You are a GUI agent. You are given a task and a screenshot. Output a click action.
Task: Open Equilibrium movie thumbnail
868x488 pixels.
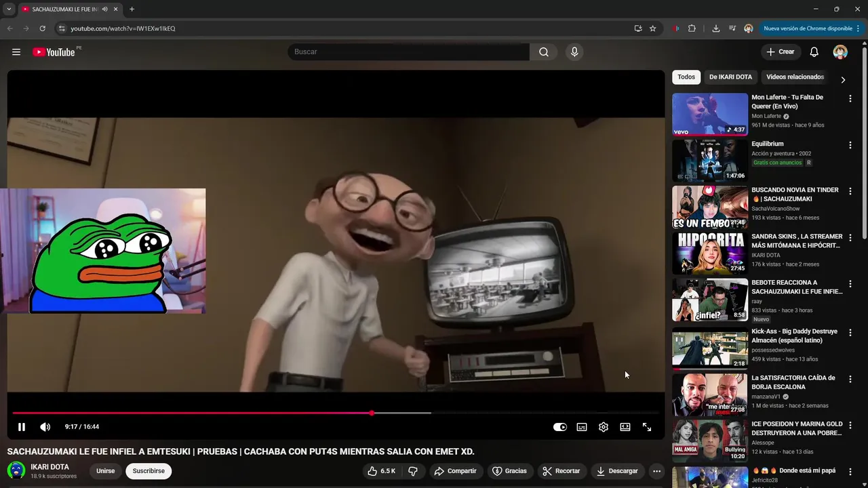(710, 161)
